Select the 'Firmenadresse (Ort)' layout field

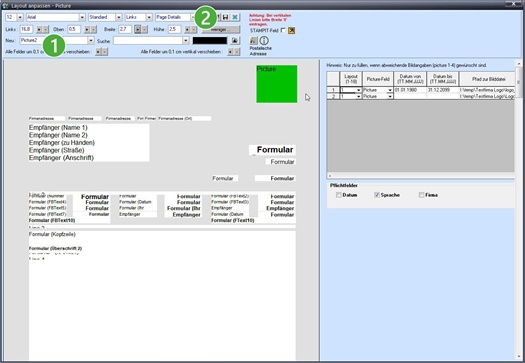tap(184, 119)
